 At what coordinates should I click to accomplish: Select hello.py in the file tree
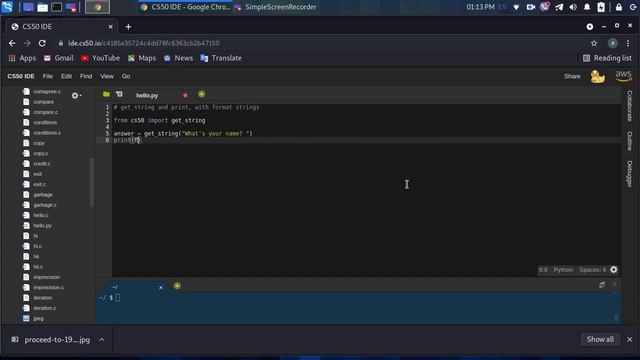42,226
